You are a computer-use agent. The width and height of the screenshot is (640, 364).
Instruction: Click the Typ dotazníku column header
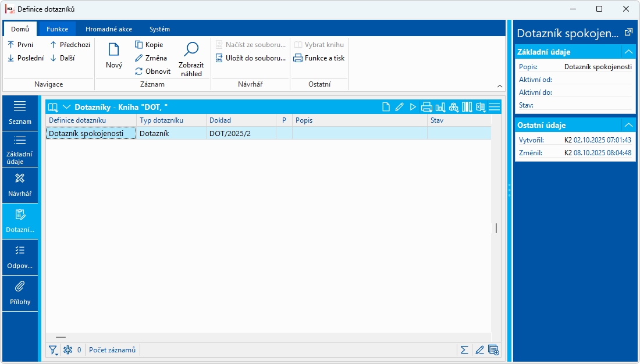pyautogui.click(x=172, y=120)
